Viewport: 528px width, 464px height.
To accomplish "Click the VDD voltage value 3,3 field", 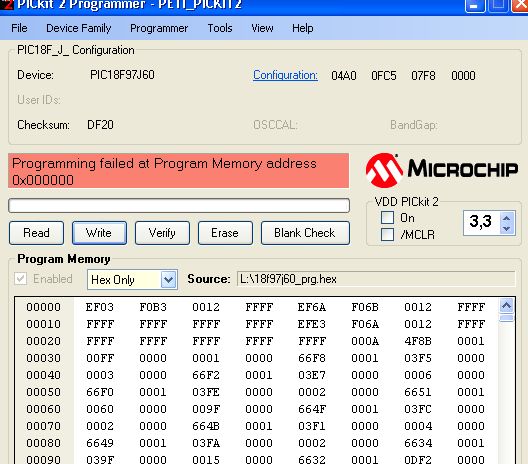I will 482,222.
